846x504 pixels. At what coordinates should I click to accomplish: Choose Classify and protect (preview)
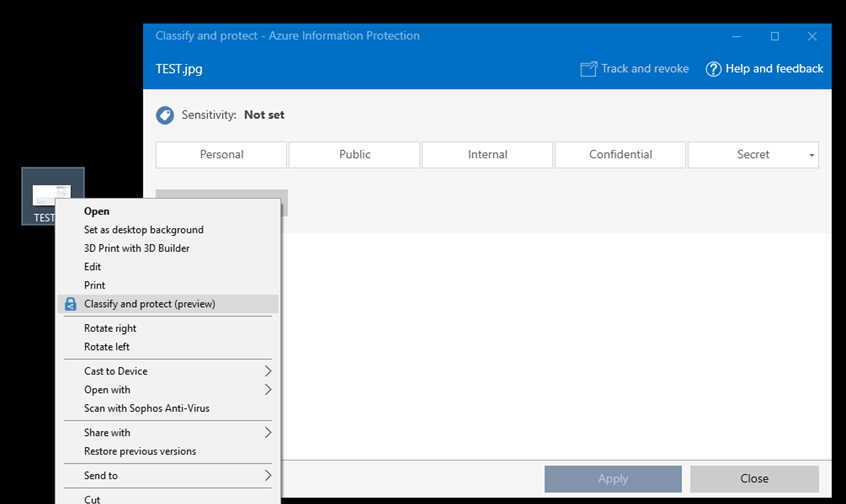[168, 304]
